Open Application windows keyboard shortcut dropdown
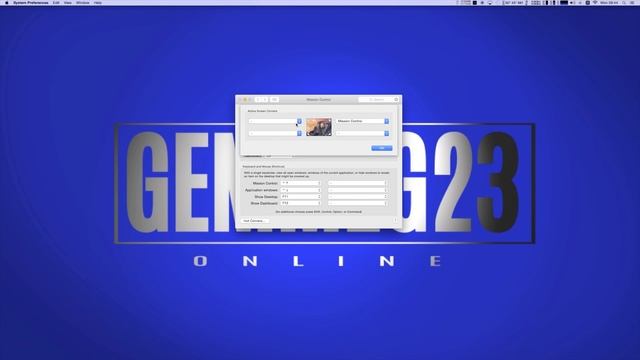This screenshot has width=640, height=360. click(x=301, y=190)
